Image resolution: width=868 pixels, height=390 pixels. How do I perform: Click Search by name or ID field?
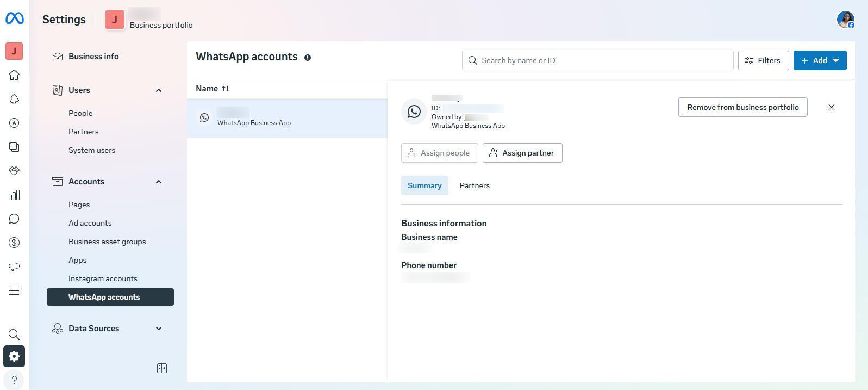coord(598,60)
